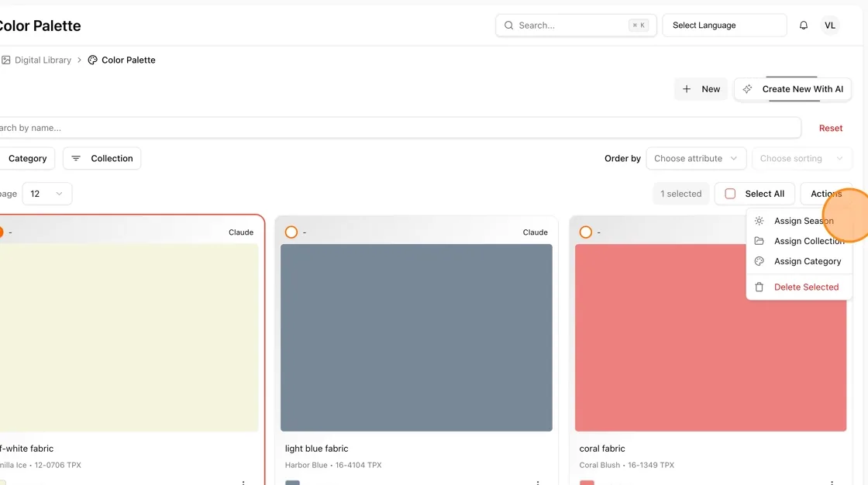Open the Collection filter

pyautogui.click(x=102, y=158)
